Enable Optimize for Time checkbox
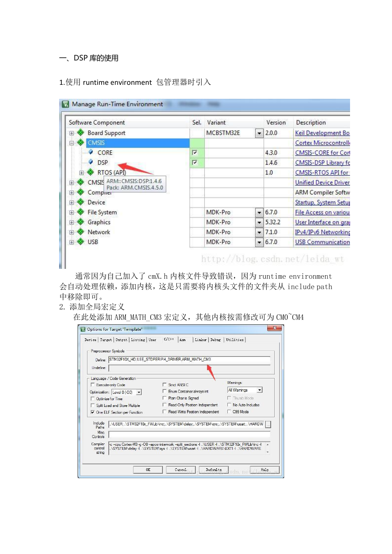The image size is (392, 554). click(93, 399)
